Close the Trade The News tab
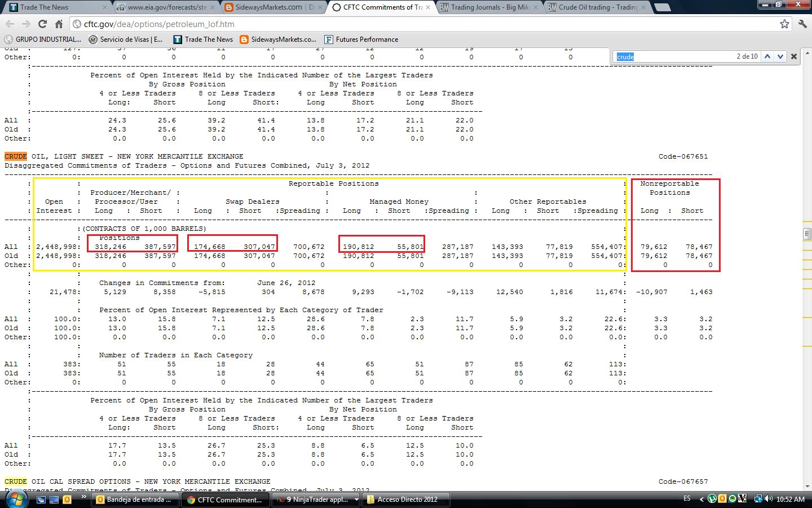Screen dimensions: 812x508 (x=104, y=7)
